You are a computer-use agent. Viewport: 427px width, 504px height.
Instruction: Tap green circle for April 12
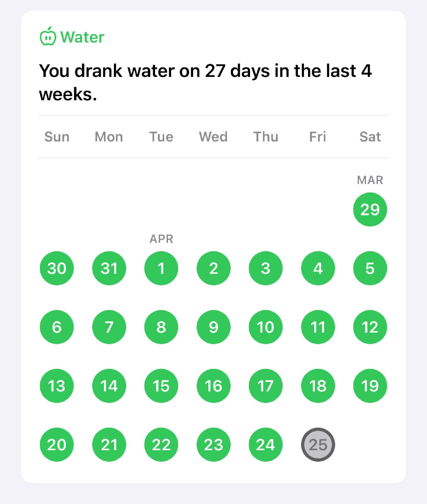[370, 327]
